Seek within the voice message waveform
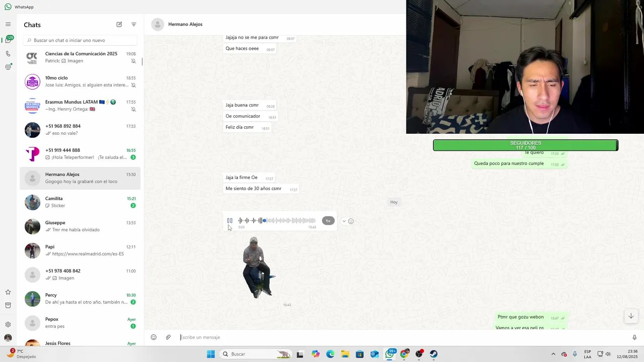 277,221
